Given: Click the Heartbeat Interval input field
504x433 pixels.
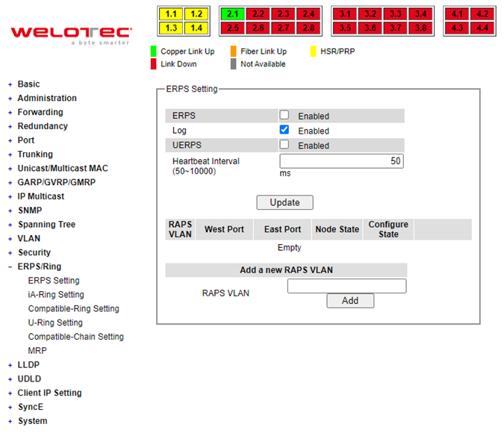Looking at the screenshot, I should tap(341, 161).
